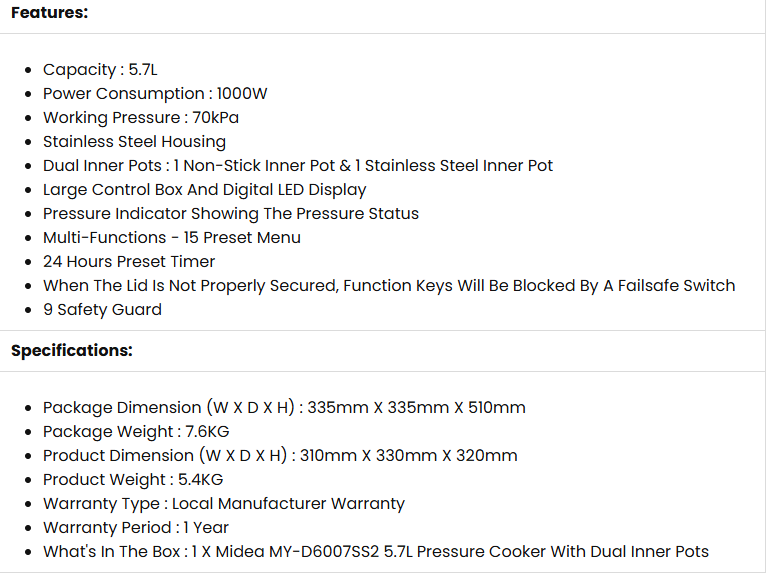Viewport: 768px width, 575px height.
Task: Click the Dual Inner Pots description
Action: tap(298, 166)
